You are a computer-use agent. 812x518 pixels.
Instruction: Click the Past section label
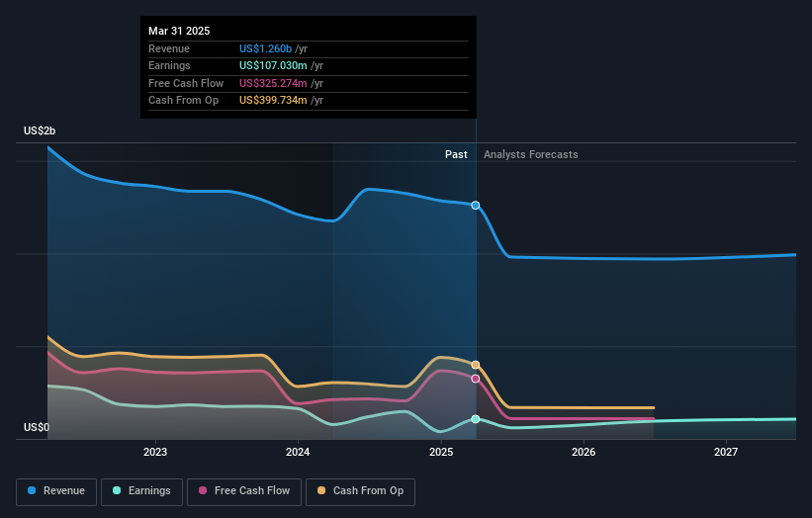tap(456, 155)
